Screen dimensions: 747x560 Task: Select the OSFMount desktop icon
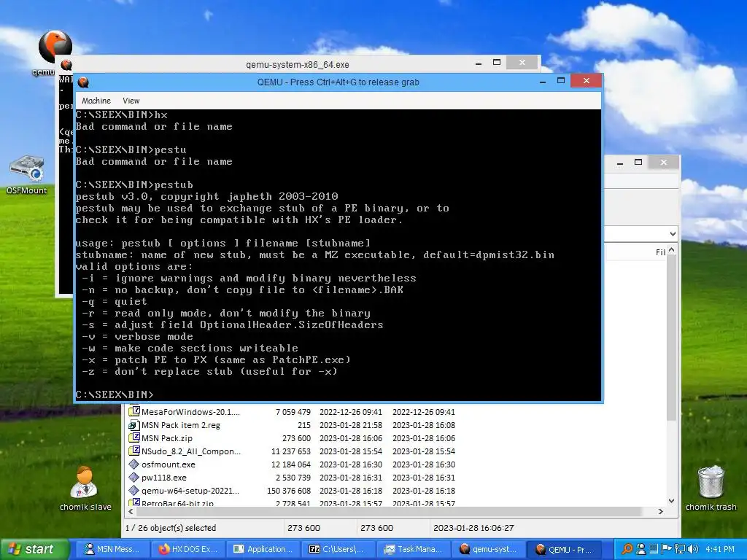click(27, 168)
